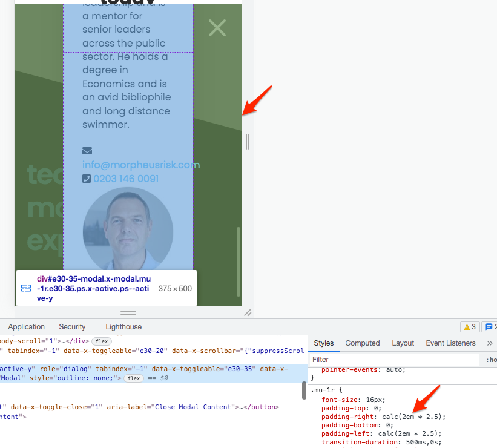Switch to the Lighthouse tab
This screenshot has height=448, width=497.
pyautogui.click(x=123, y=327)
